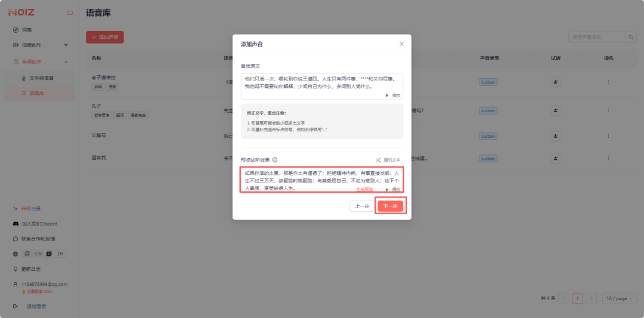Click the search magnifier icon
The width and height of the screenshot is (644, 318).
tap(631, 37)
